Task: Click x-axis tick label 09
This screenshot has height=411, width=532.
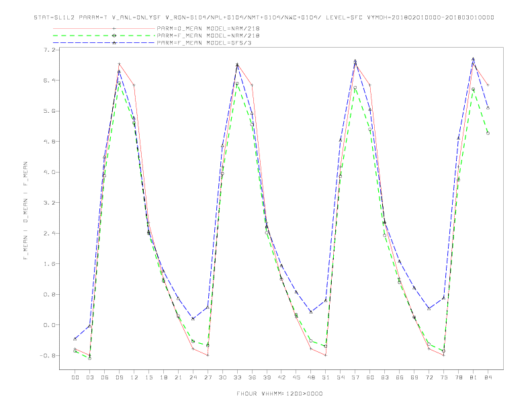Action: (x=119, y=377)
